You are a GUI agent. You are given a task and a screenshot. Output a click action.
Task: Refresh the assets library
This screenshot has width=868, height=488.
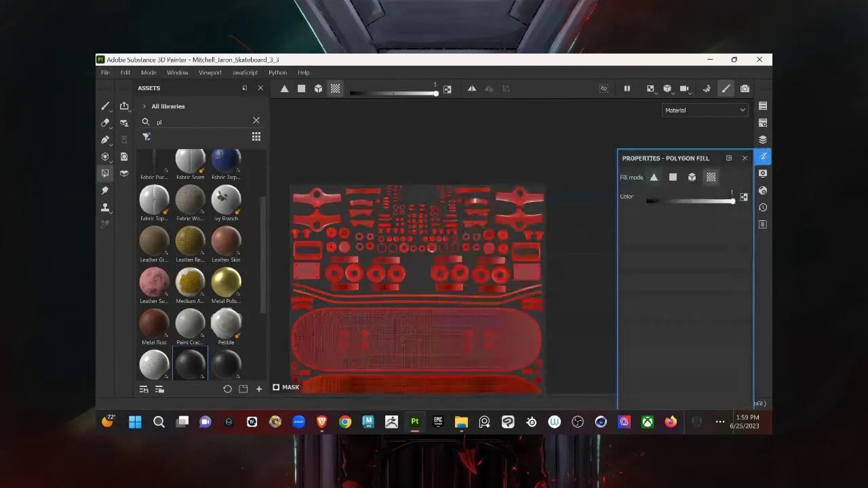coord(227,389)
